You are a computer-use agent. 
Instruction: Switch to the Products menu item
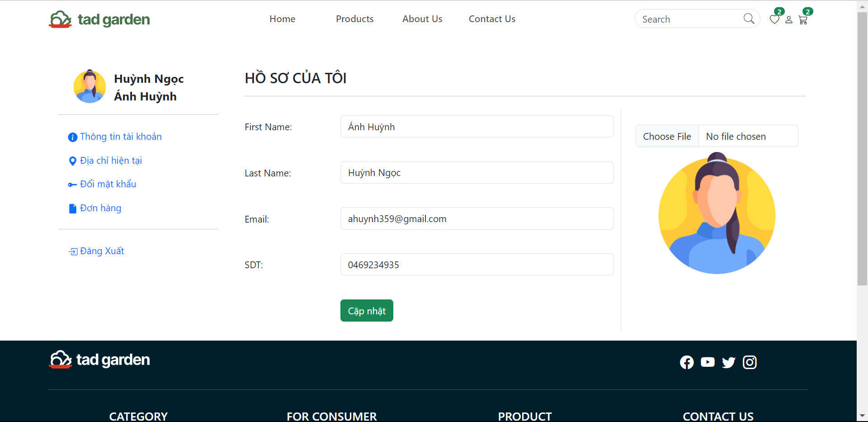click(x=354, y=19)
